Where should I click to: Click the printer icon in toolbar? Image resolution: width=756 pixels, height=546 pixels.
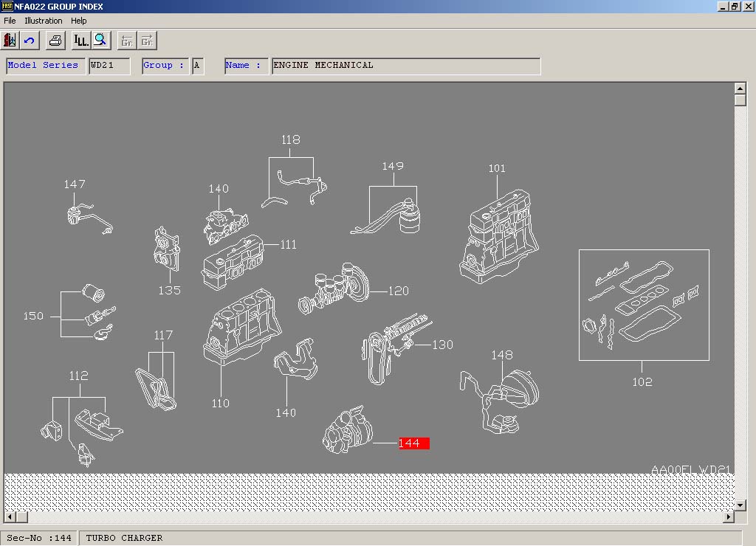[x=55, y=41]
